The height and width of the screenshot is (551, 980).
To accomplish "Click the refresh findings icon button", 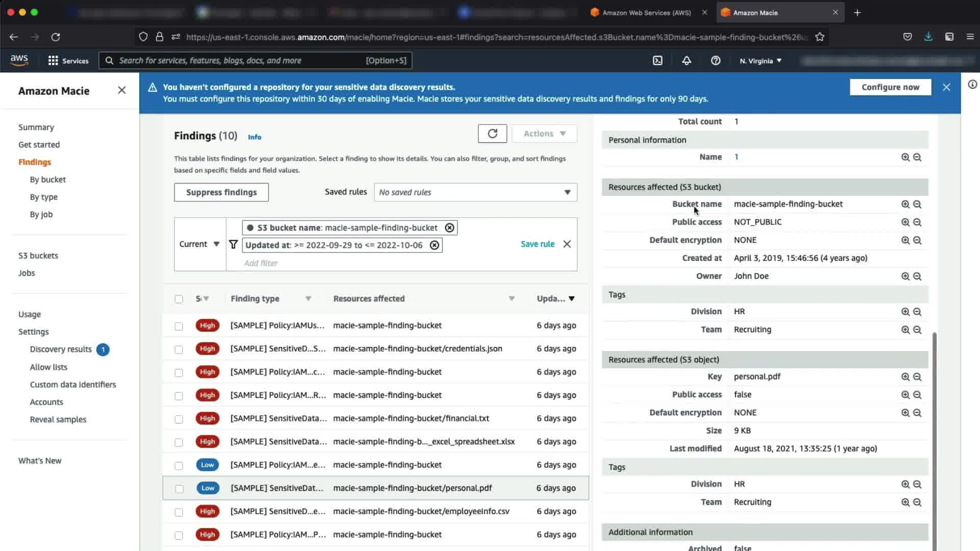I will pos(492,134).
